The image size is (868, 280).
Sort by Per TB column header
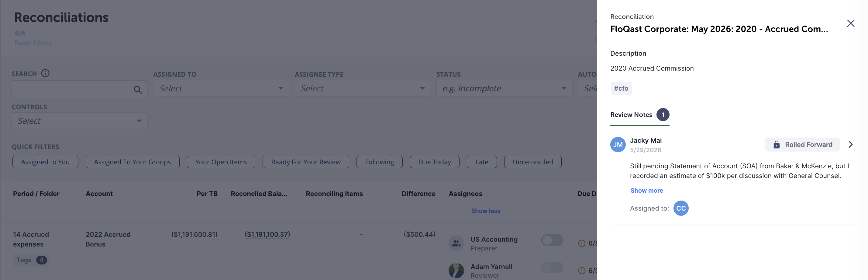pyautogui.click(x=207, y=194)
